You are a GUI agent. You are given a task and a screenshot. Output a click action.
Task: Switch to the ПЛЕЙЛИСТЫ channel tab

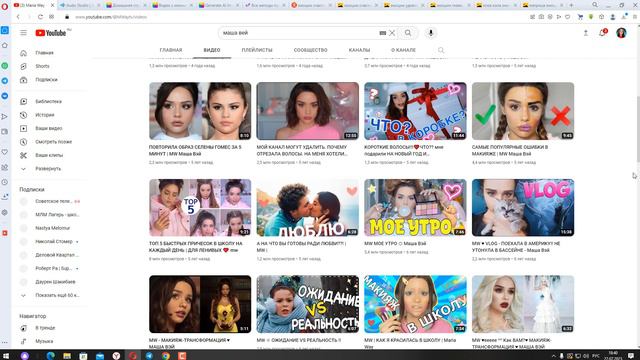257,50
